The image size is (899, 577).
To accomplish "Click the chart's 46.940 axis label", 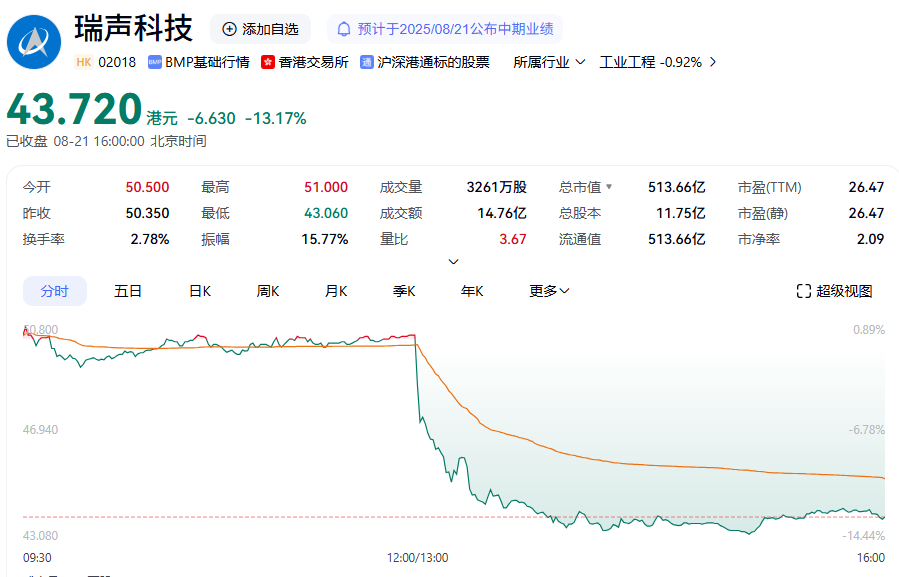I will (40, 430).
